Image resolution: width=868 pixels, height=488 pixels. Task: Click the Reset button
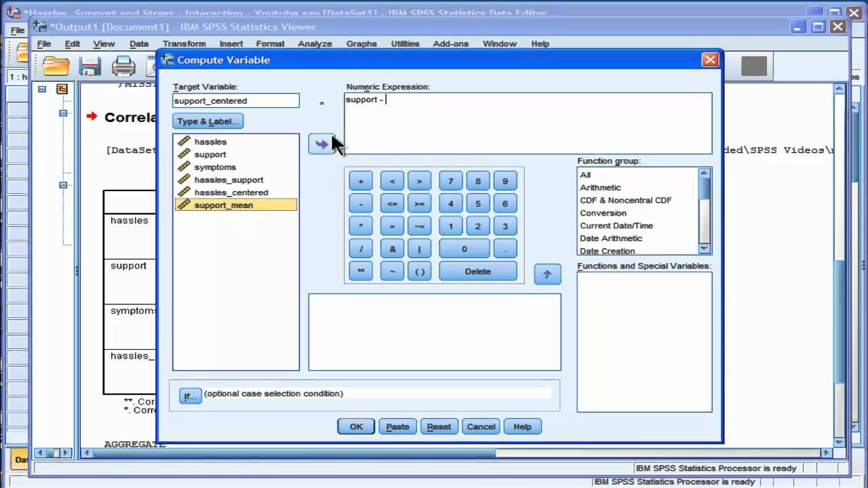pos(439,426)
